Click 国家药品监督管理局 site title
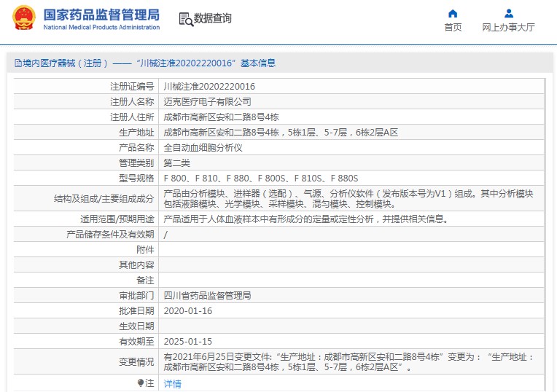The height and width of the screenshot is (392, 557). pyautogui.click(x=101, y=15)
